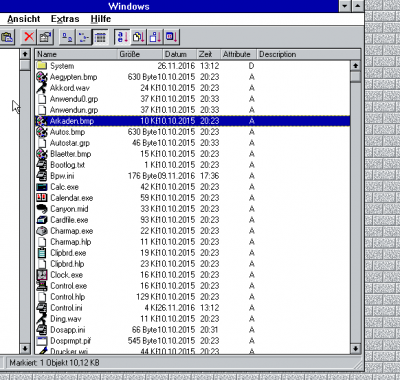Toggle sort by type button
Viewport: 400px width, 380px height.
click(139, 37)
